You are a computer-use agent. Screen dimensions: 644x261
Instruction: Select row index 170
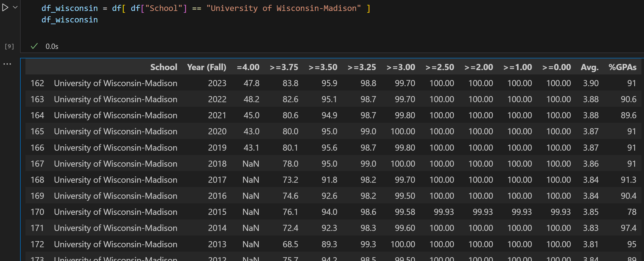[37, 212]
